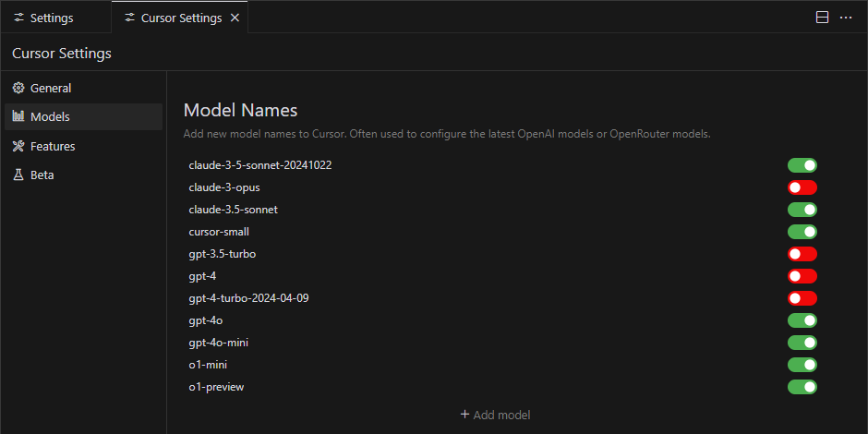Click the o1-mini model name
The width and height of the screenshot is (868, 434).
208,365
